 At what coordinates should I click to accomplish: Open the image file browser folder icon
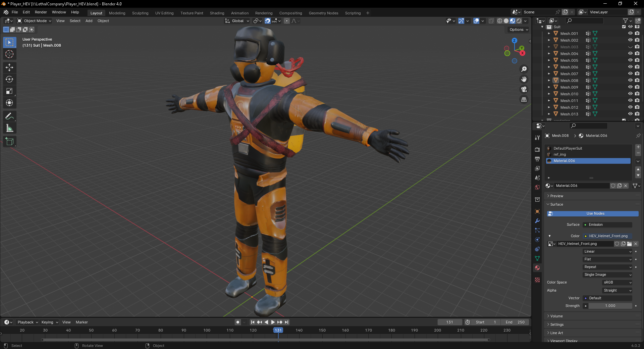click(629, 244)
